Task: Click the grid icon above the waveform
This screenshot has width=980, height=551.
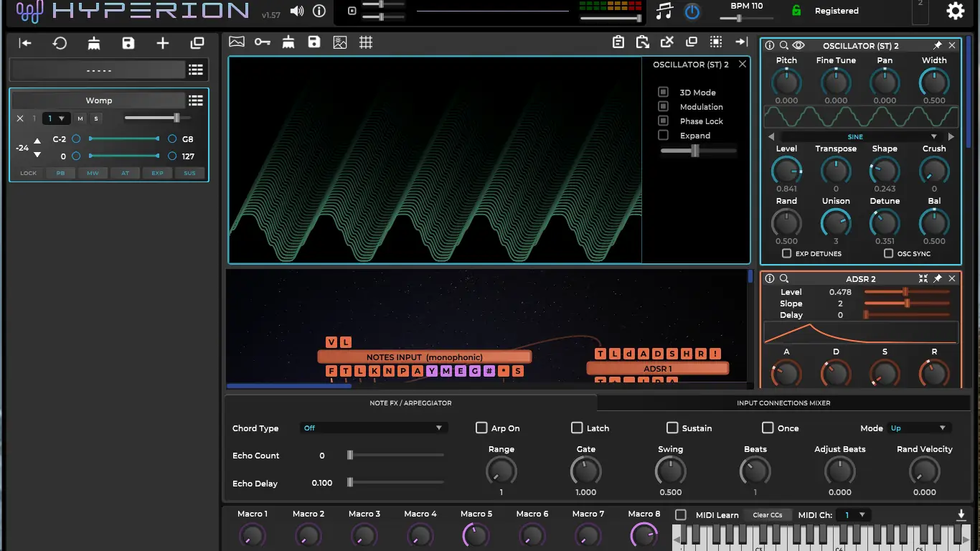Action: click(366, 42)
